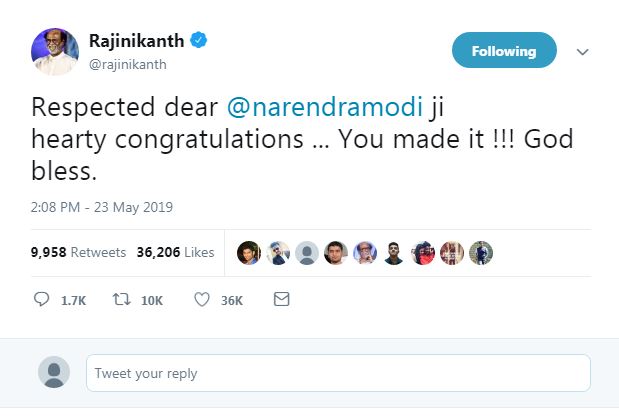Click the third liker avatar
The width and height of the screenshot is (619, 420).
[308, 253]
